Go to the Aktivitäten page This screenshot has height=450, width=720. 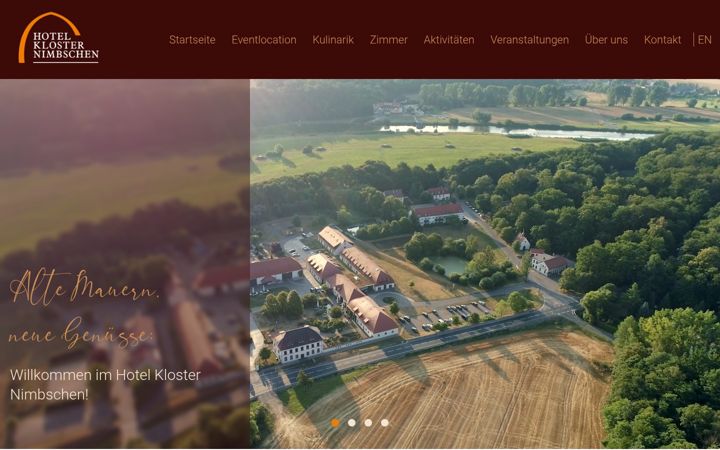point(449,40)
